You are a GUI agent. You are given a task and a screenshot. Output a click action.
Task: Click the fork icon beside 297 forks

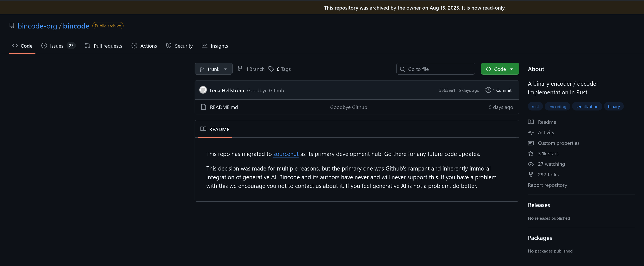[531, 174]
